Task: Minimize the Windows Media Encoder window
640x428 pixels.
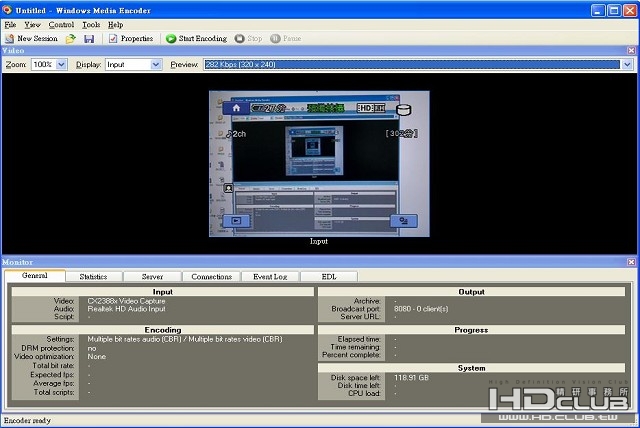Action: 598,10
